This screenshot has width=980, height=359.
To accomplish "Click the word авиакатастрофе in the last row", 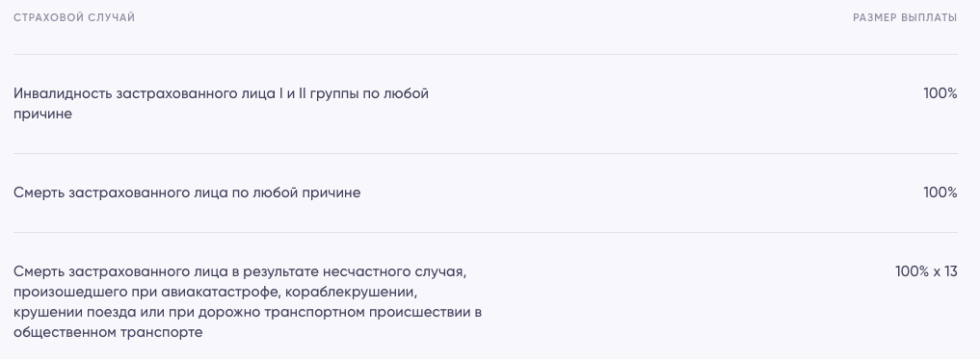I will (220, 293).
